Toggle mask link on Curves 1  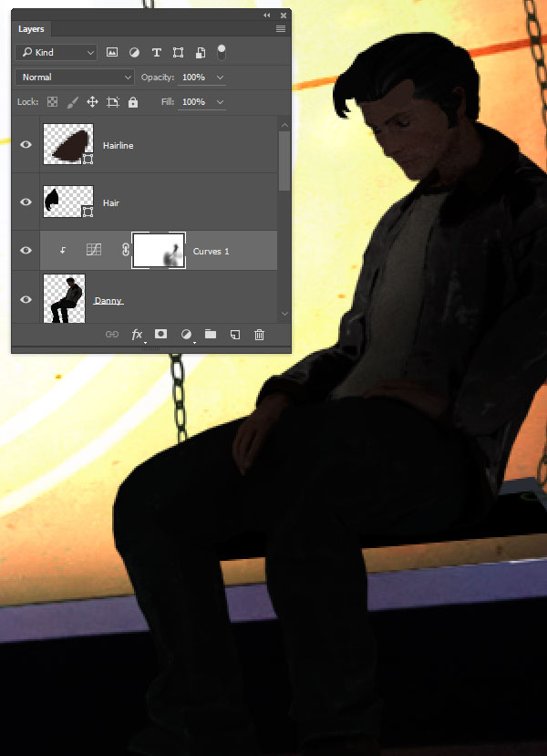pos(125,250)
